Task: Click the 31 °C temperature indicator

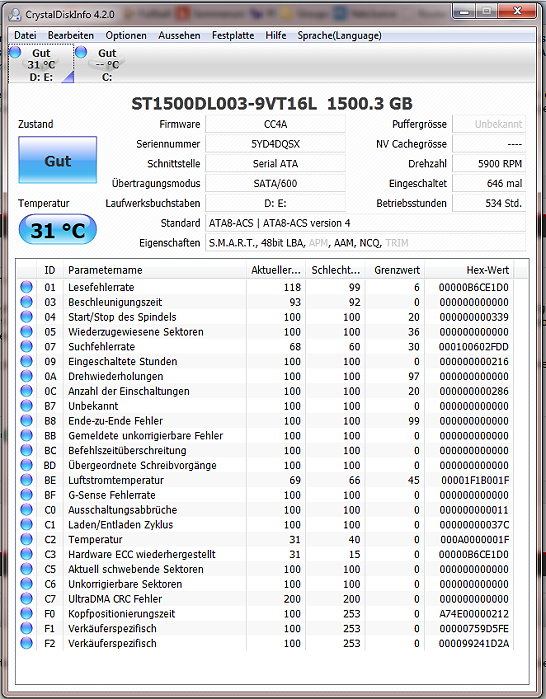Action: click(57, 230)
